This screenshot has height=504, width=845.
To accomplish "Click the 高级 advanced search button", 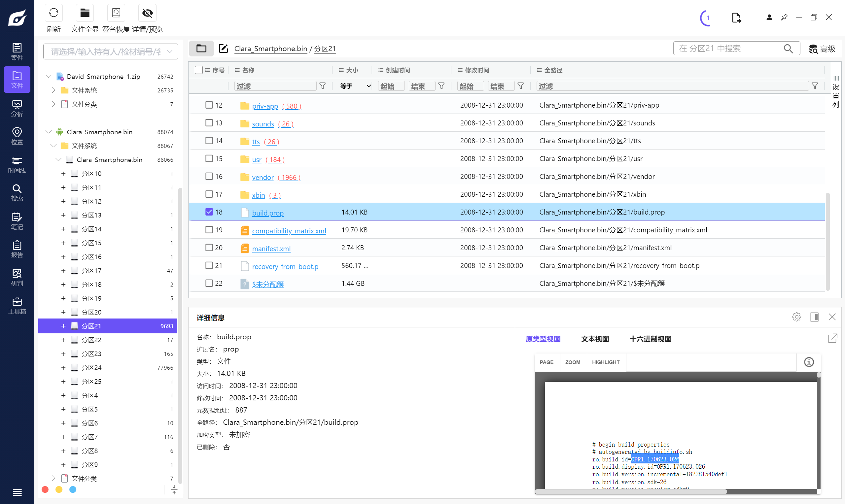I will 822,49.
